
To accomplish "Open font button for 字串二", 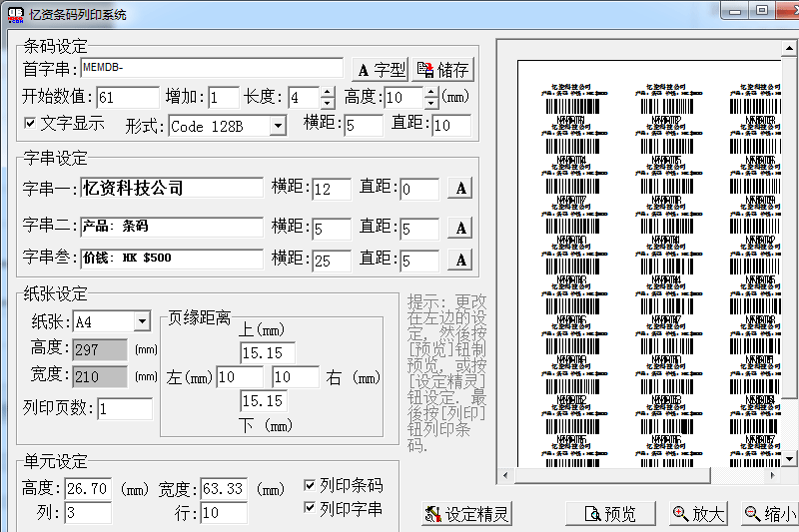I will pyautogui.click(x=460, y=228).
